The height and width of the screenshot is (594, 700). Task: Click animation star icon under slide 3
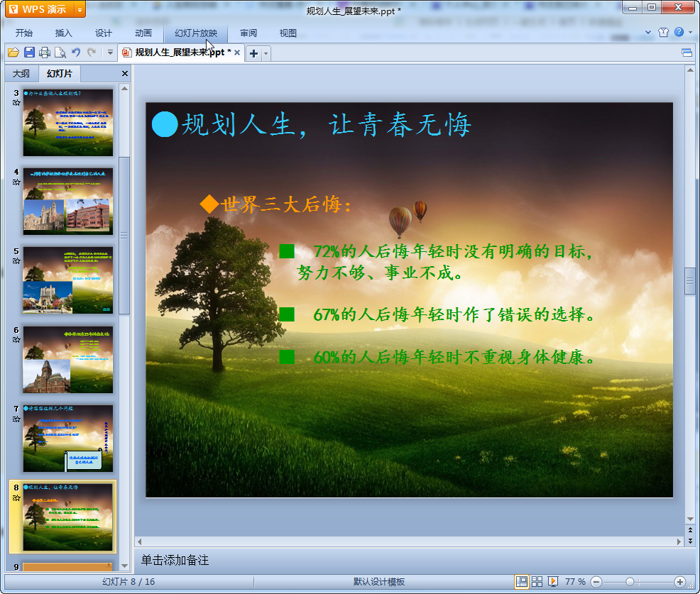click(x=16, y=103)
